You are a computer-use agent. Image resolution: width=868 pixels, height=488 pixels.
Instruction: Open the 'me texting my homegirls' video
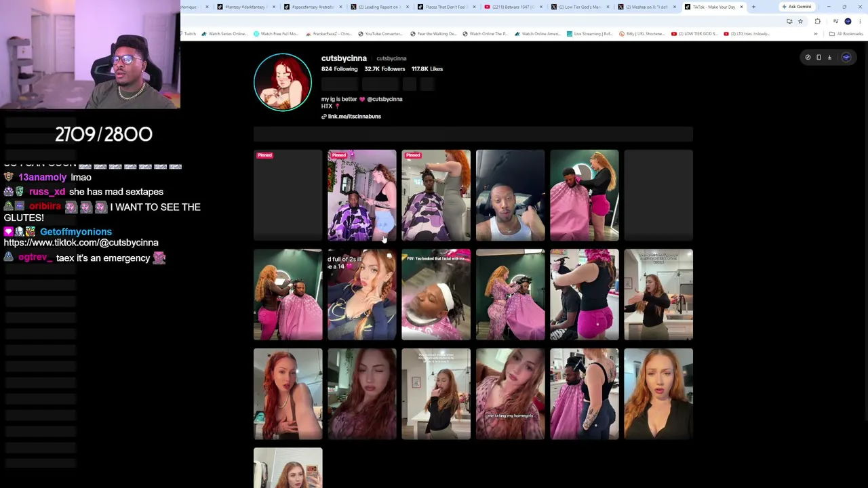coord(510,394)
